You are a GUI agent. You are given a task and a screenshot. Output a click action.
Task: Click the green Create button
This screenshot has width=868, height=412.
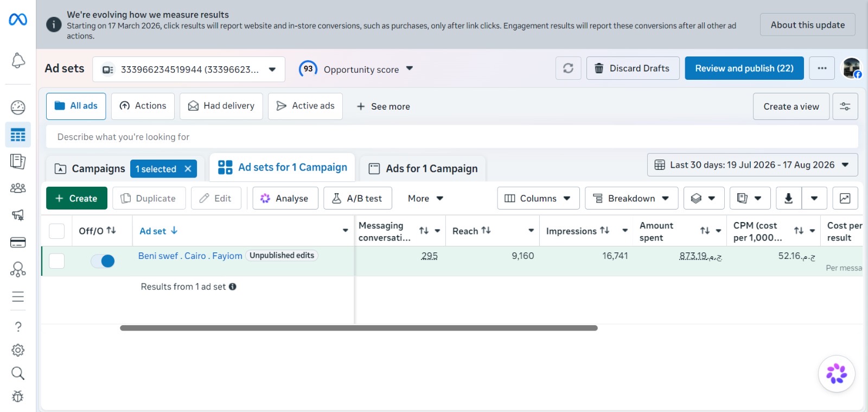click(76, 198)
